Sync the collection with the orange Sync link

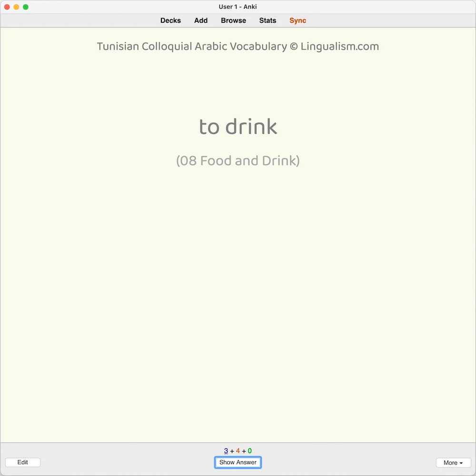tap(297, 20)
